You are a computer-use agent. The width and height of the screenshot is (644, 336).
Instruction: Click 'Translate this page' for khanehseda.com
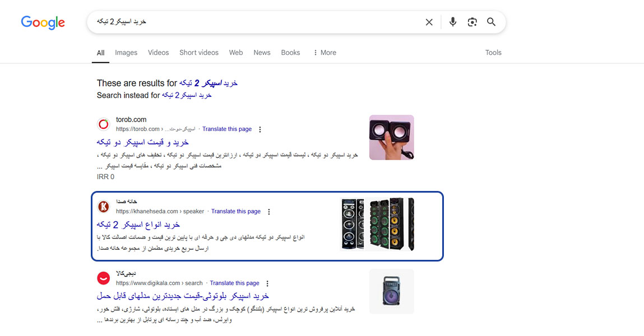click(236, 211)
